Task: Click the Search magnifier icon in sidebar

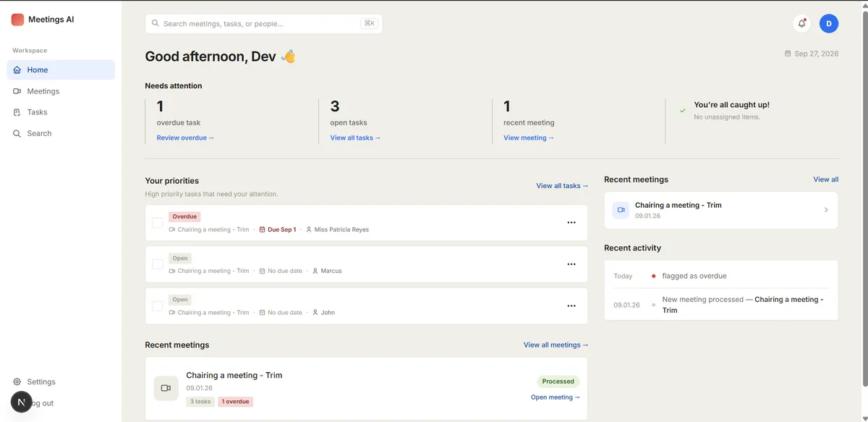Action: click(17, 133)
